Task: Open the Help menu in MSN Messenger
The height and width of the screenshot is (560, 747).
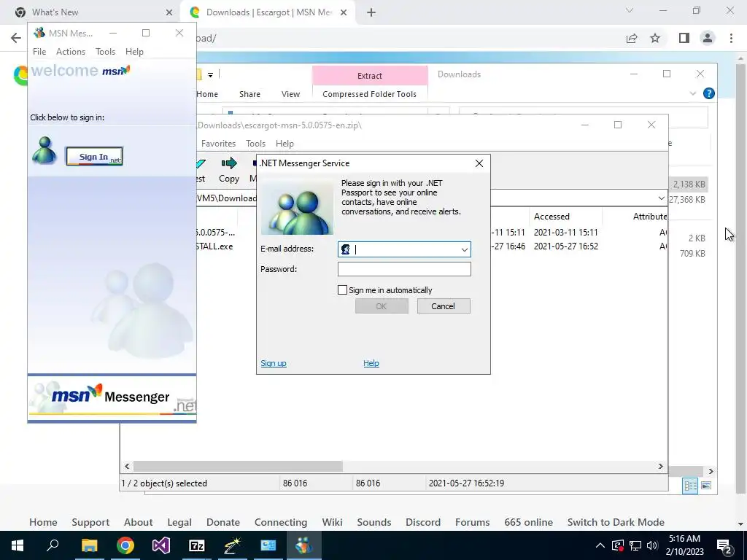Action: point(134,52)
